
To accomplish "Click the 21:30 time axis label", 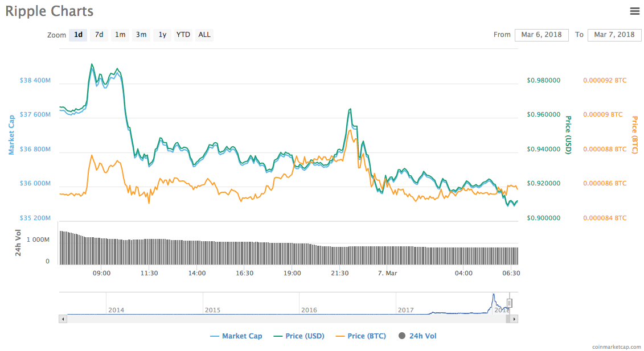I will pos(340,273).
